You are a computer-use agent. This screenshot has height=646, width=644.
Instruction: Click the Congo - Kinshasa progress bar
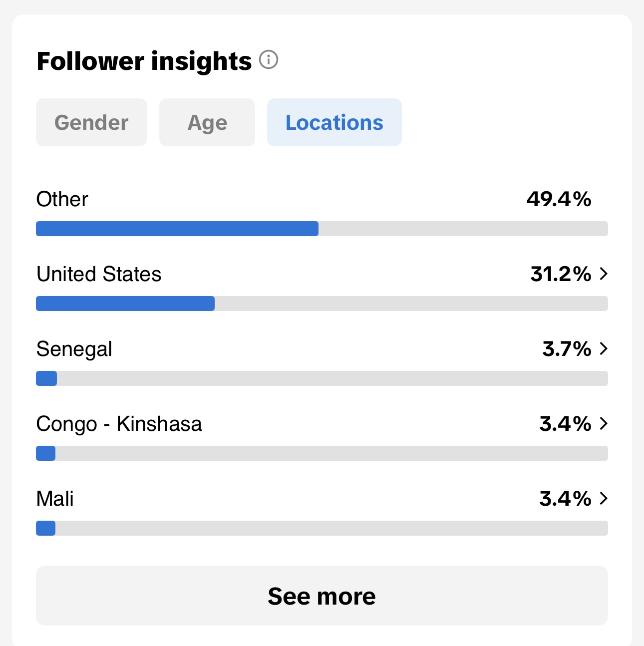tap(322, 453)
